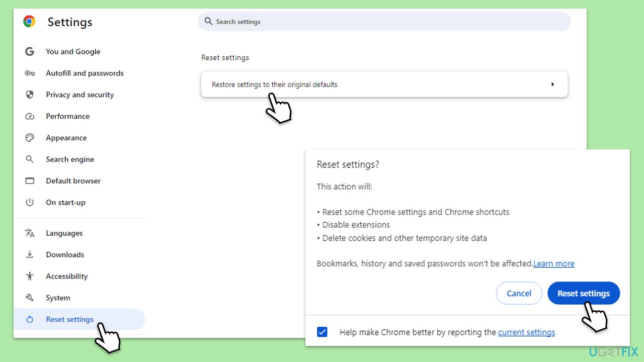644x362 pixels.
Task: Click the window icon next to Default browser
Action: coord(30,180)
